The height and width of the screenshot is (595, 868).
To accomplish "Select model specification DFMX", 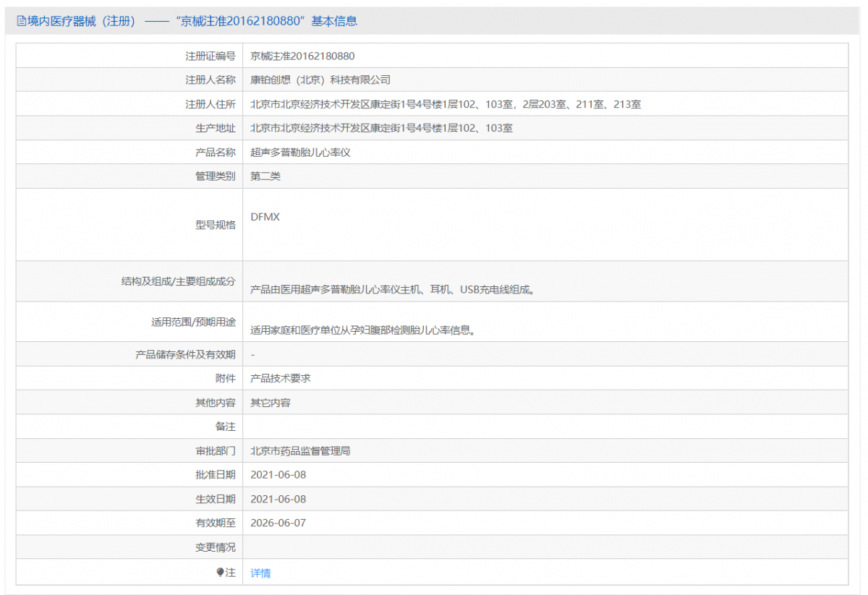I will (x=265, y=216).
